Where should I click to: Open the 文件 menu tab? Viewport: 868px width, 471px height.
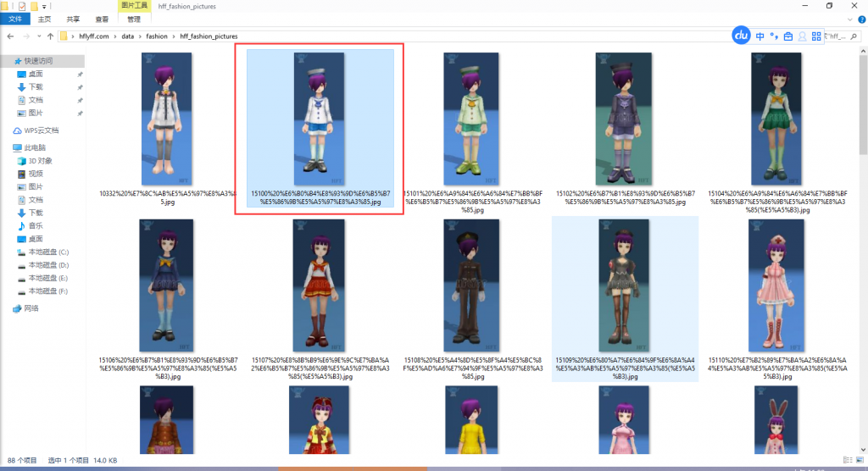tap(15, 19)
